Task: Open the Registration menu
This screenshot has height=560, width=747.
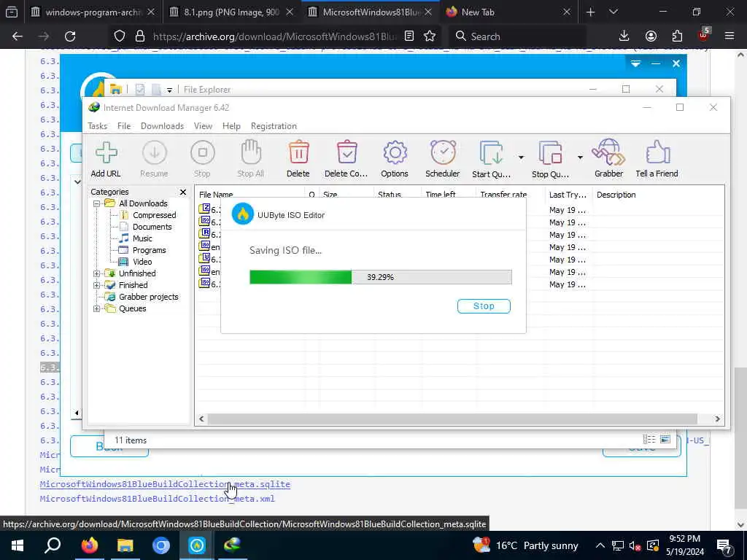Action: click(274, 126)
